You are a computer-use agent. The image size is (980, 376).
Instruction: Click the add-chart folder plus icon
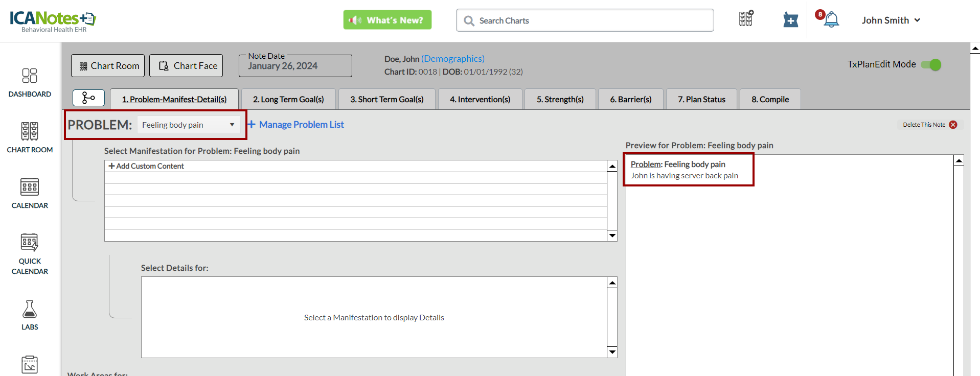coord(790,20)
